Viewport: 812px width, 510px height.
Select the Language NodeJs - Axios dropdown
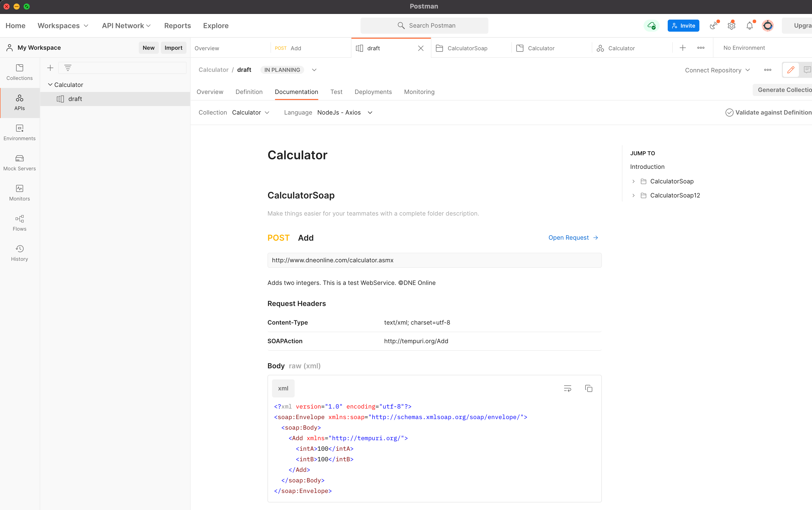(x=344, y=113)
